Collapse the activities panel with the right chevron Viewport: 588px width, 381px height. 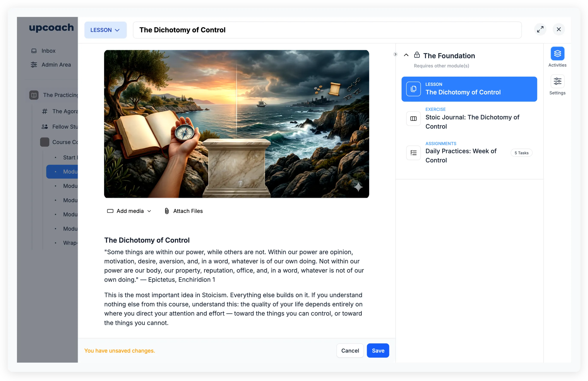[395, 54]
